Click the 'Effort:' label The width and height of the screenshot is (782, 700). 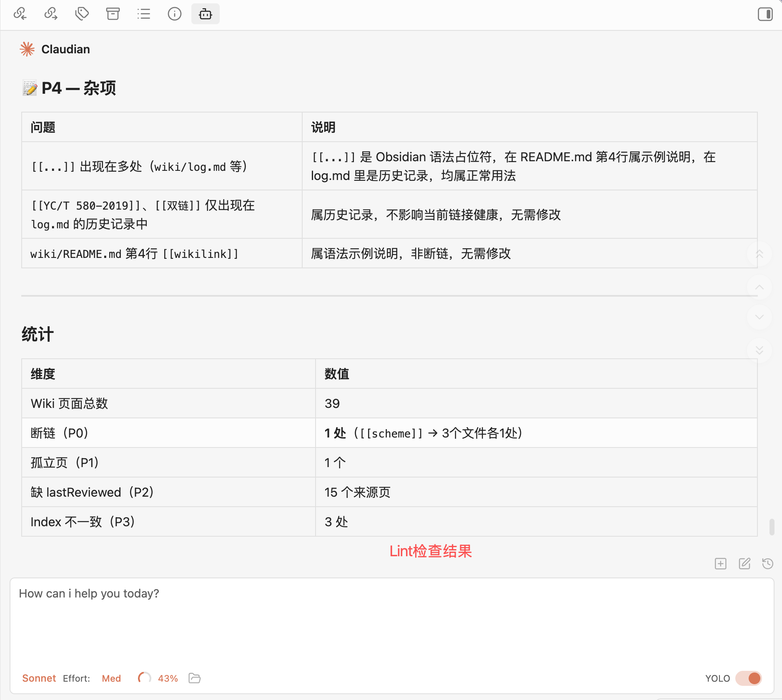coord(76,678)
